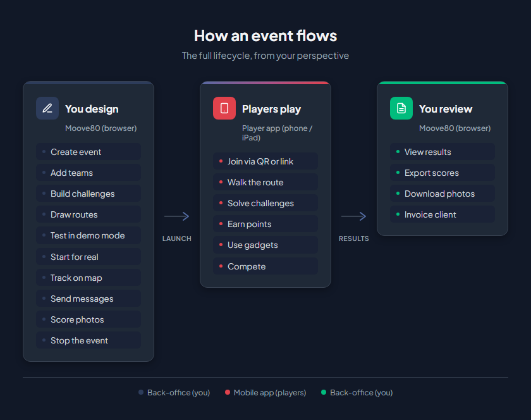Viewport: 531px width, 420px height.
Task: Click the pencil icon on the You design card
Action: [47, 108]
